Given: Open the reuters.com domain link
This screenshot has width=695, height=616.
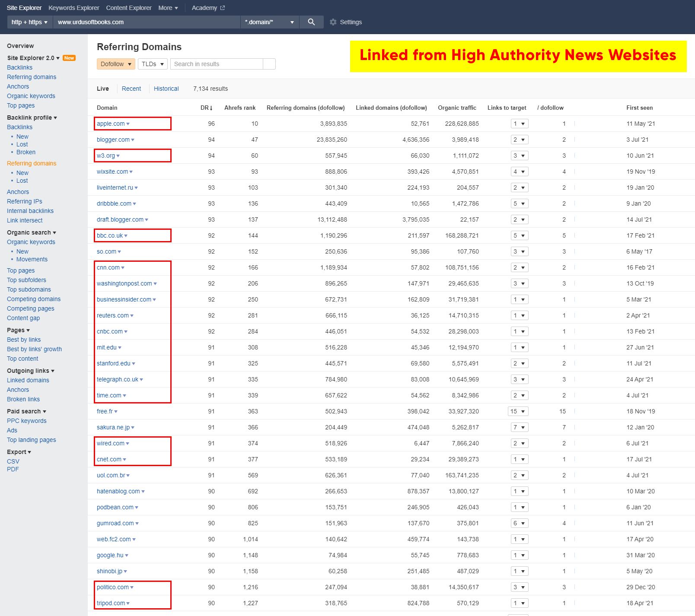Looking at the screenshot, I should 113,315.
